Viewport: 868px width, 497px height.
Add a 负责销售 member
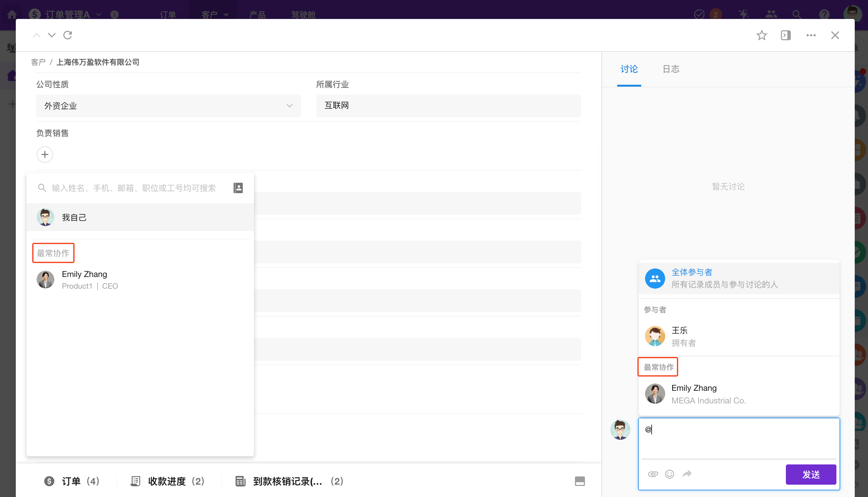point(45,155)
